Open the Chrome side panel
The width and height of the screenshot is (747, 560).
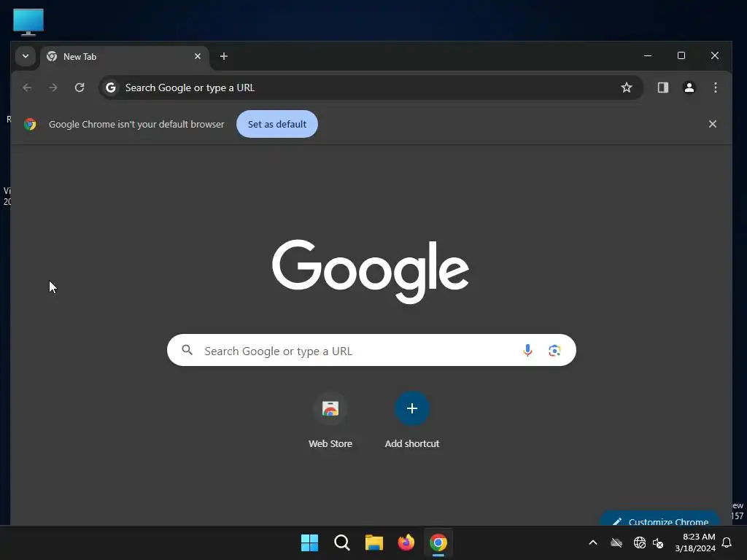pos(663,87)
